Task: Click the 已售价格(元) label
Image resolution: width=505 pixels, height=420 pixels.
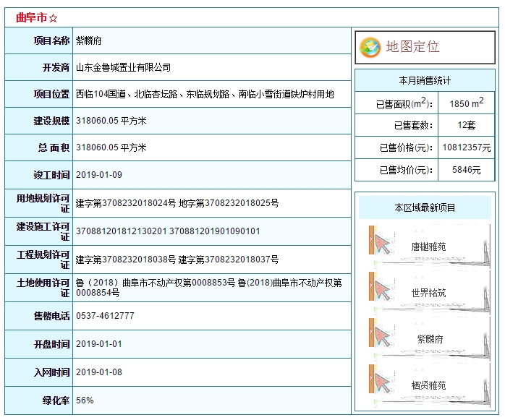Action: coord(406,147)
